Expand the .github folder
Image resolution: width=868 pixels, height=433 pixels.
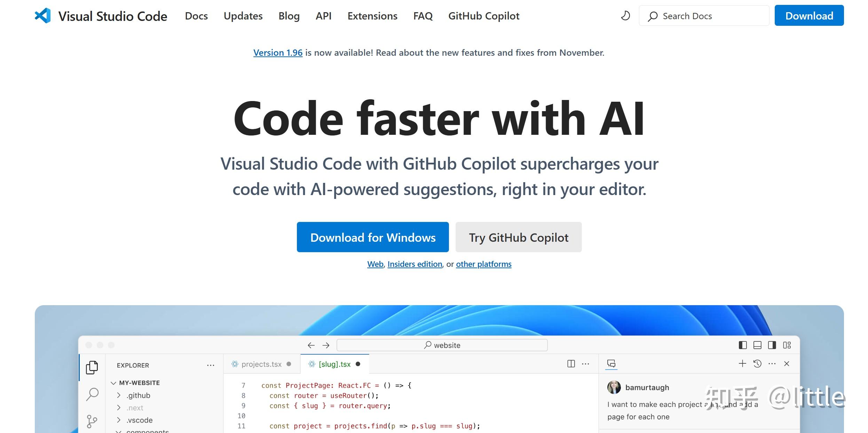pyautogui.click(x=119, y=395)
